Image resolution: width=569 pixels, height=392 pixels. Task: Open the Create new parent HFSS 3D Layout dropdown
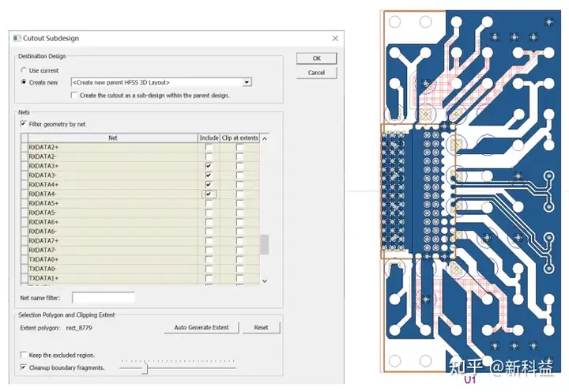[247, 82]
